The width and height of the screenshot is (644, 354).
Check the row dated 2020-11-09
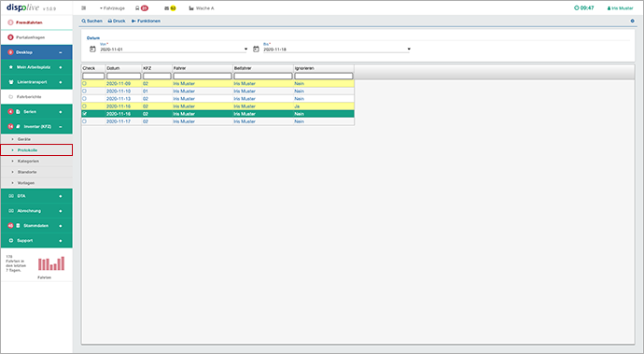tap(85, 83)
